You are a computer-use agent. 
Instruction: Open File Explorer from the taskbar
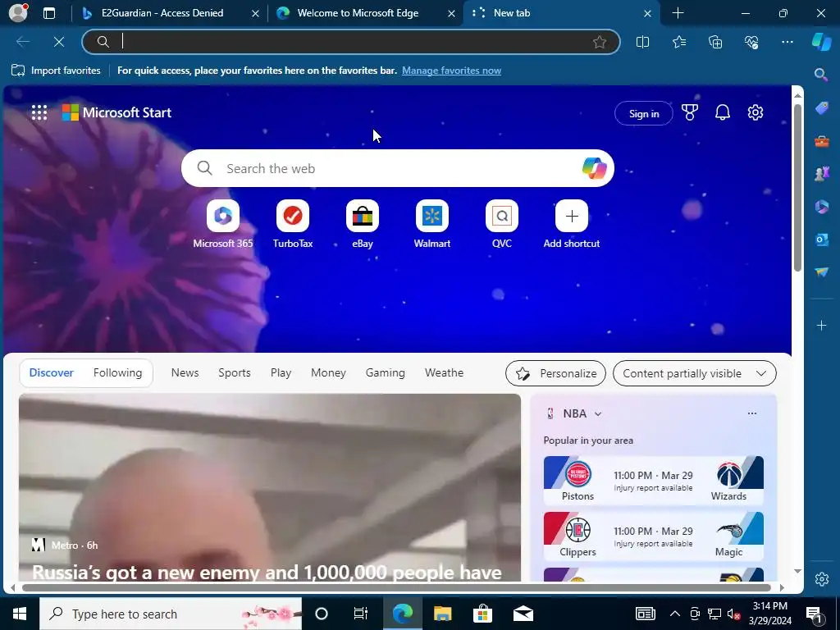[442, 614]
